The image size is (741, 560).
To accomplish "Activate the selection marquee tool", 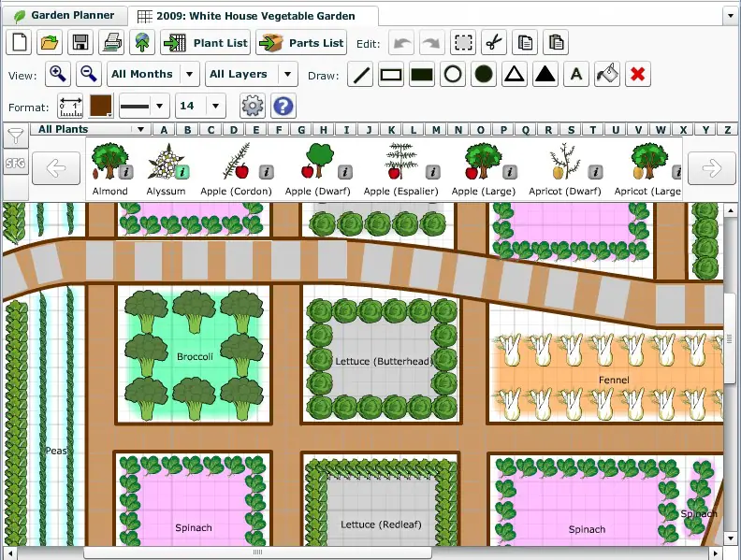I will 463,43.
